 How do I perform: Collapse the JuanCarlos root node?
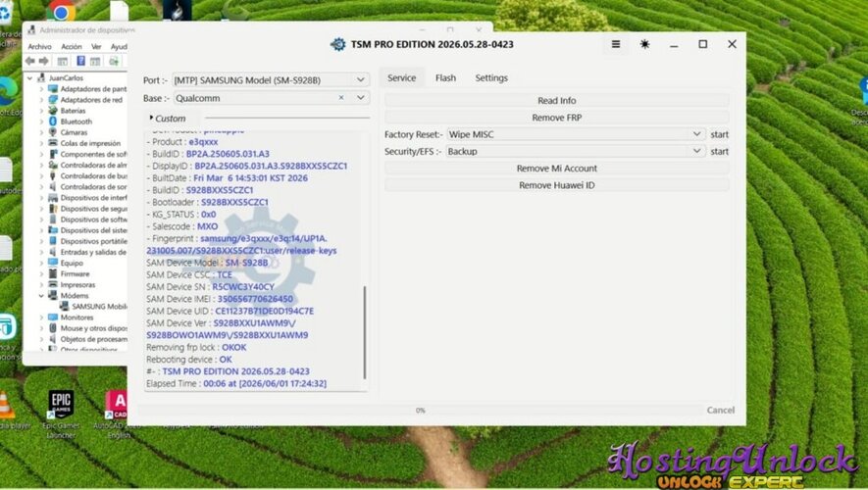click(x=29, y=78)
